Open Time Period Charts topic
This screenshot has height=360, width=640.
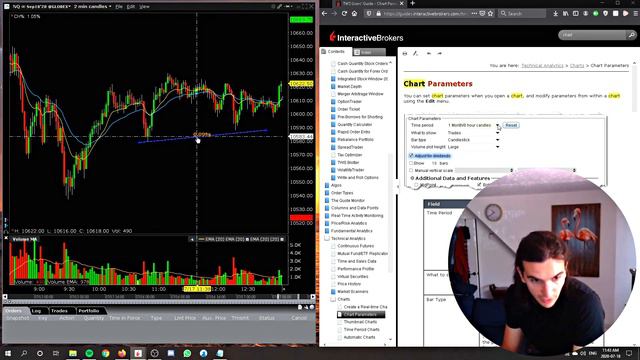[361, 329]
